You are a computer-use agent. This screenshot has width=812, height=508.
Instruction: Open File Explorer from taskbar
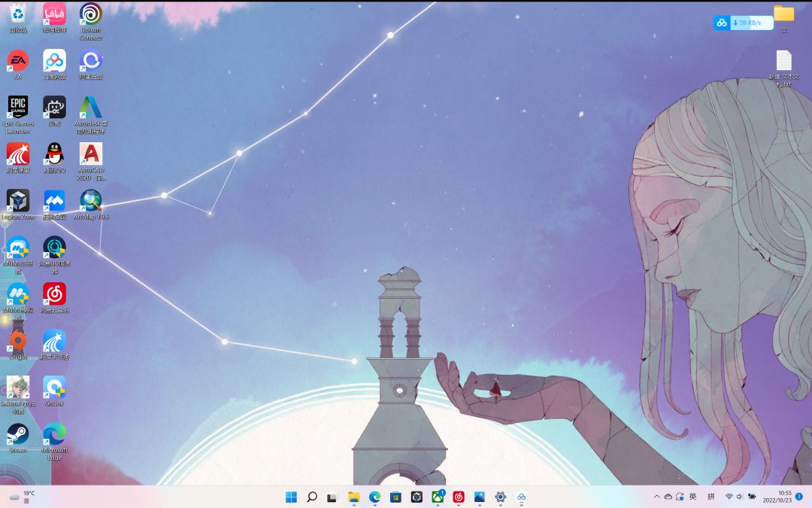point(353,497)
